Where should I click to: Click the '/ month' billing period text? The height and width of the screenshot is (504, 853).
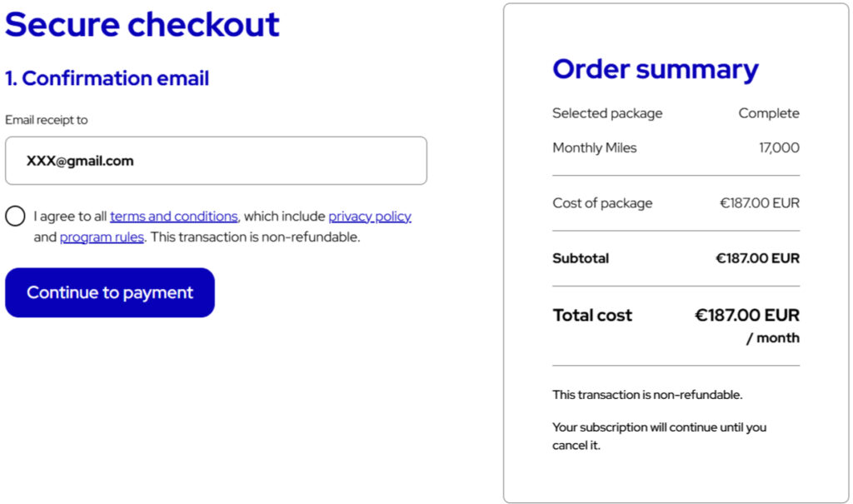[x=772, y=338]
